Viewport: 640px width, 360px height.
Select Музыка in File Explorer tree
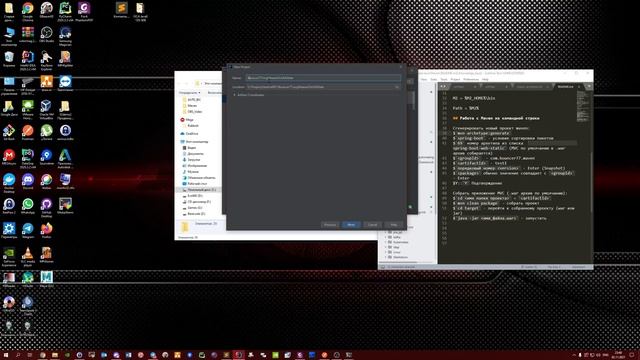tap(193, 172)
